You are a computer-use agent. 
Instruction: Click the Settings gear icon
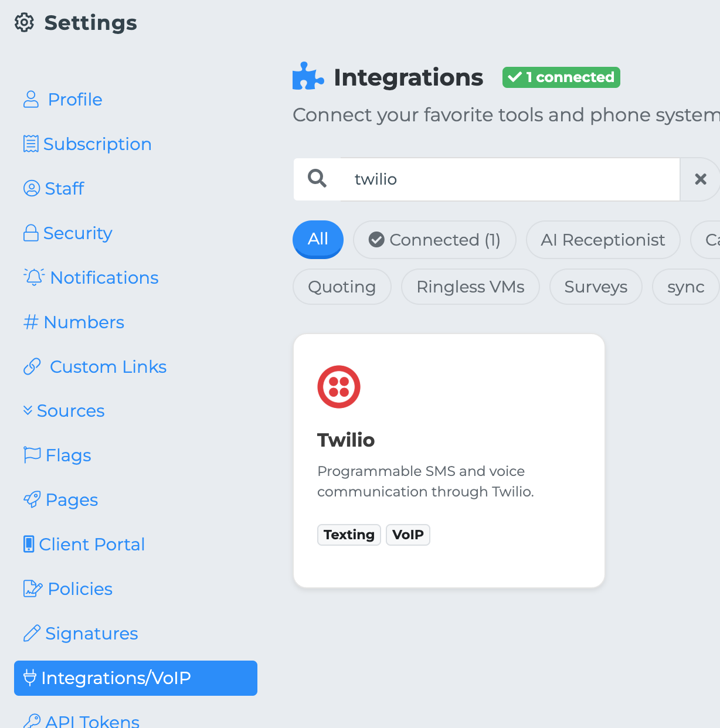tap(25, 23)
